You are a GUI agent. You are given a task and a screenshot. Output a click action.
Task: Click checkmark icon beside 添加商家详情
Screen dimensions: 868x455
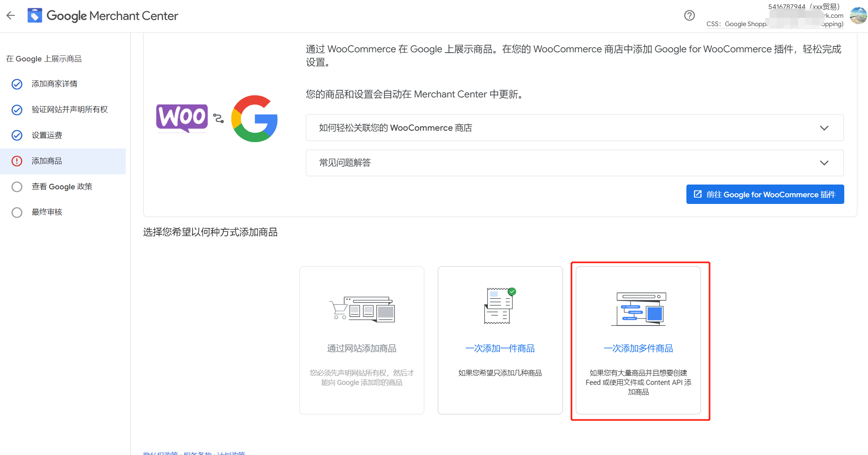click(17, 84)
